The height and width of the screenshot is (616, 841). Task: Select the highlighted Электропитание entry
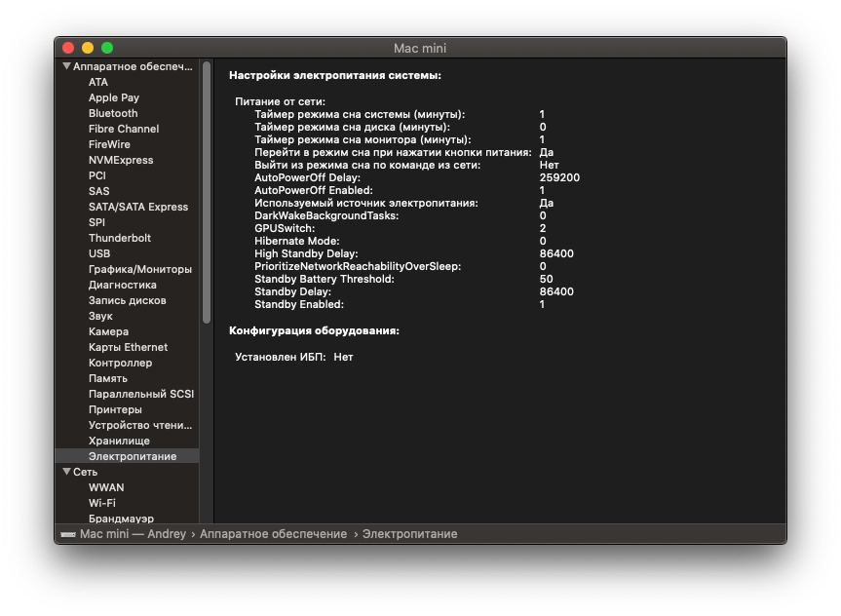click(x=127, y=456)
